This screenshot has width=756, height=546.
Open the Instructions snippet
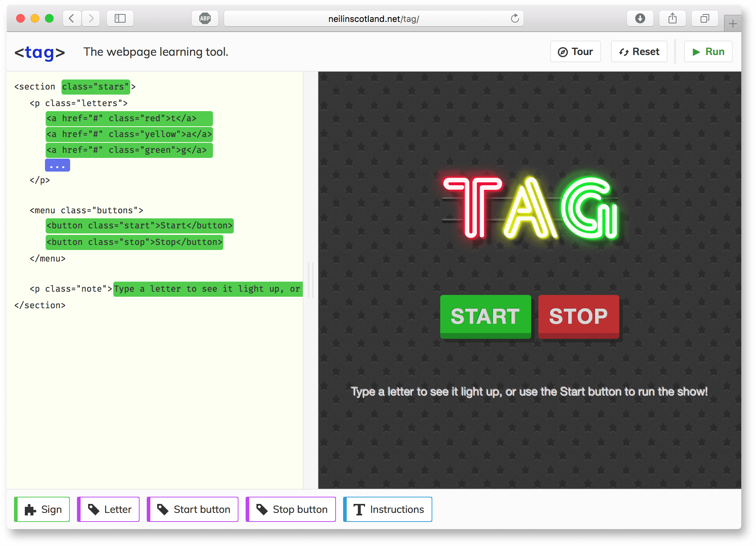tap(388, 509)
